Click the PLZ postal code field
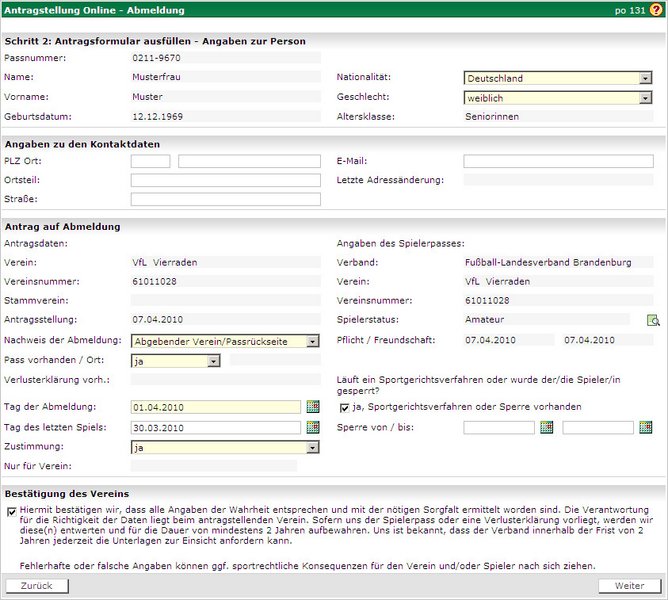This screenshot has width=668, height=600. coord(151,161)
